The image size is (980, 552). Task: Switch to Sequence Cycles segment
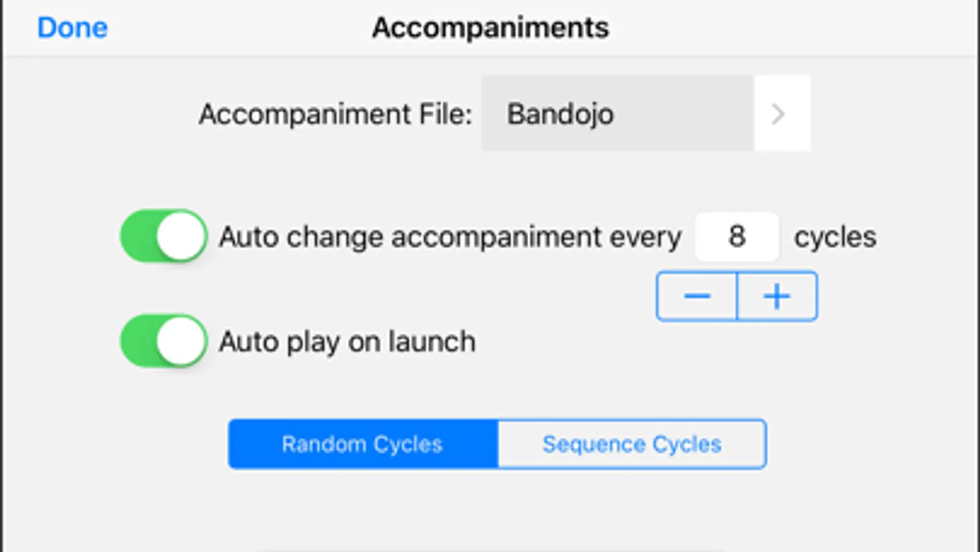pyautogui.click(x=632, y=445)
